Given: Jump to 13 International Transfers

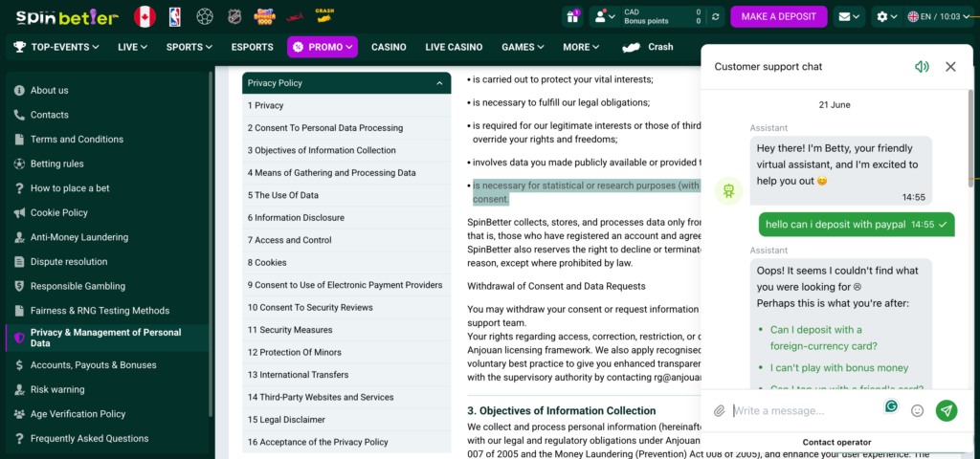Looking at the screenshot, I should tap(346, 375).
